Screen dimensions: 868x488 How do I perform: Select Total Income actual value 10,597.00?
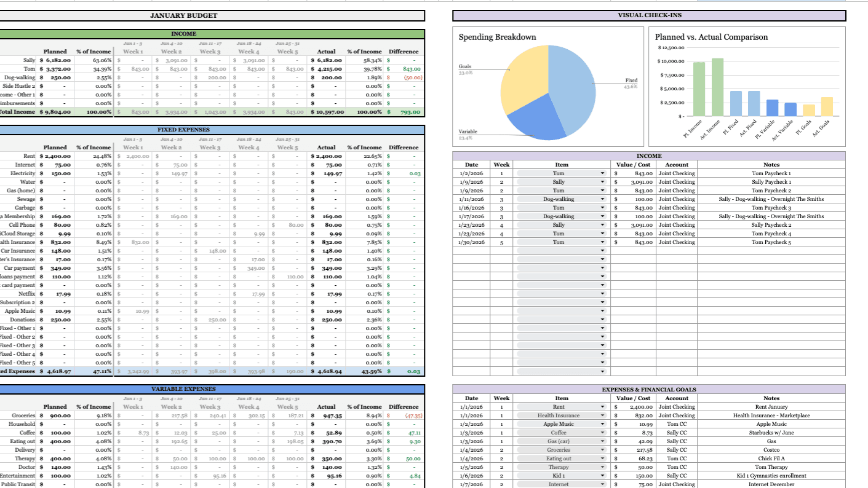tap(325, 112)
